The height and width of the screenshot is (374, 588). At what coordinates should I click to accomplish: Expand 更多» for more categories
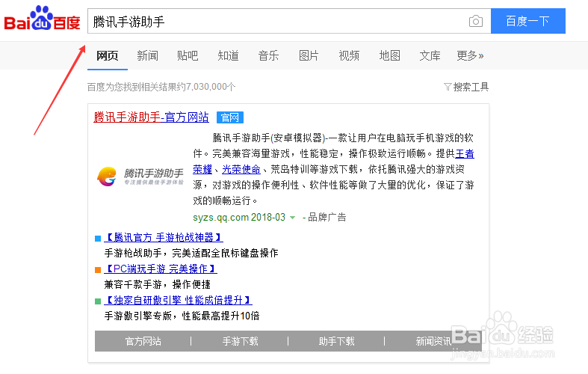click(470, 56)
